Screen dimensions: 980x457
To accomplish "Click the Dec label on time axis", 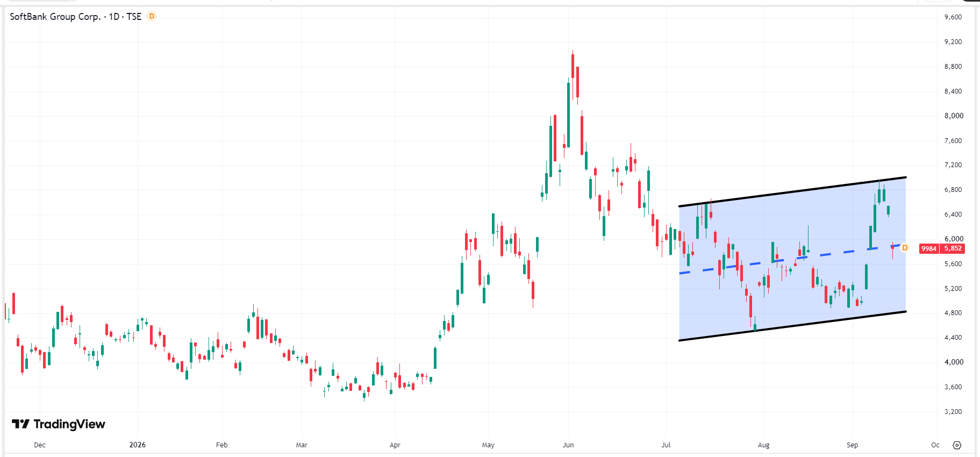I will click(x=40, y=445).
